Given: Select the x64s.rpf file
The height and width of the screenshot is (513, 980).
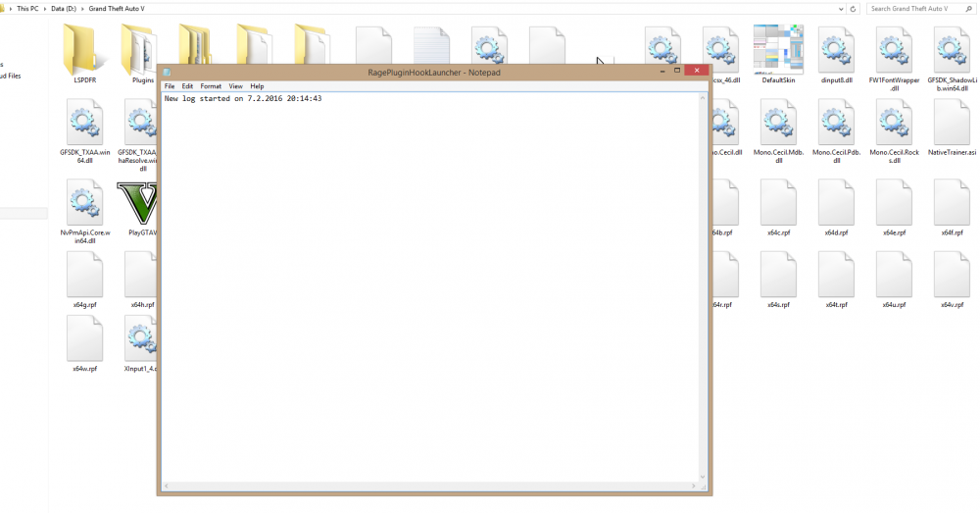Looking at the screenshot, I should 778,280.
